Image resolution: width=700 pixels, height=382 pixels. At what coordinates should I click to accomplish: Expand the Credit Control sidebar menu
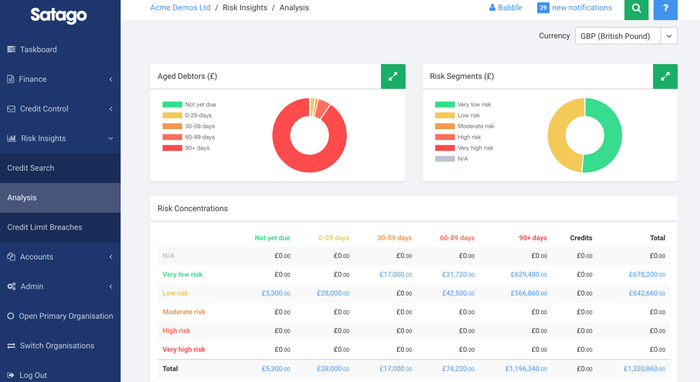(60, 108)
